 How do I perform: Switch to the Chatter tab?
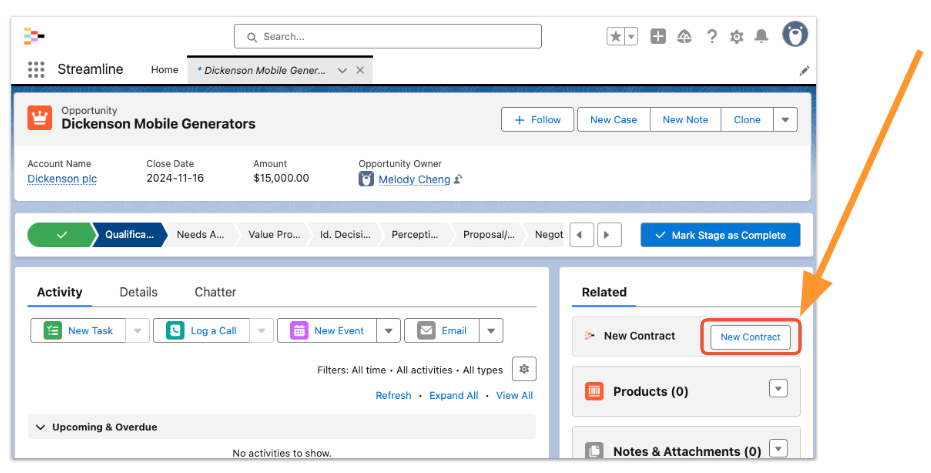pos(215,292)
